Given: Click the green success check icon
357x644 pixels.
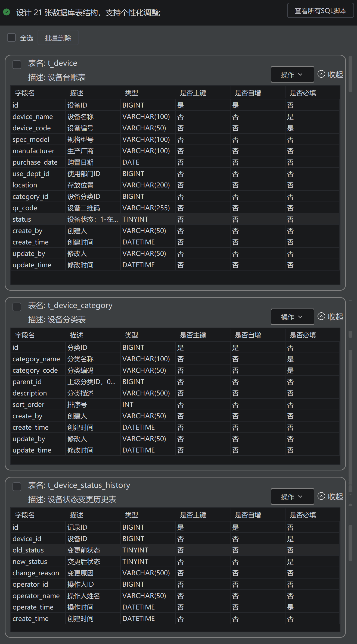Looking at the screenshot, I should coord(7,12).
